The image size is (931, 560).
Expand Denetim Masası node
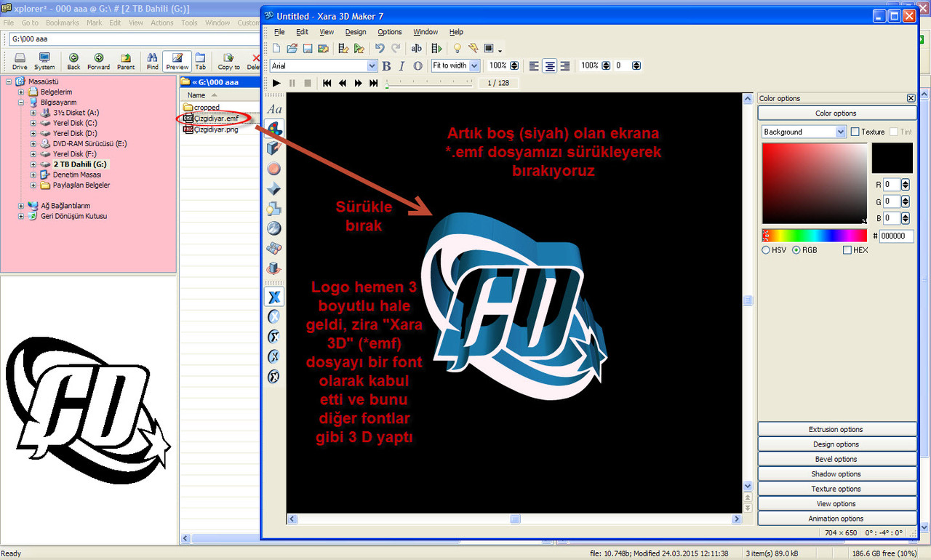pos(33,175)
